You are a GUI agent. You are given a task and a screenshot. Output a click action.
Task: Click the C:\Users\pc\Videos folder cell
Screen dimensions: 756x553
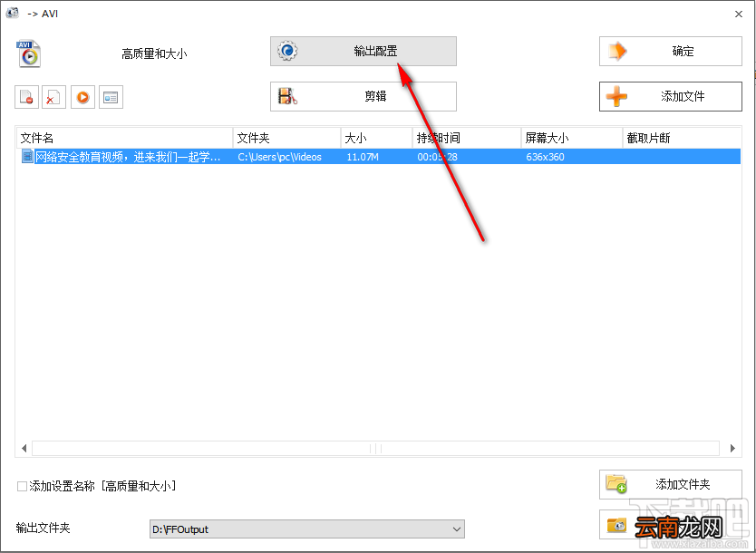click(279, 157)
